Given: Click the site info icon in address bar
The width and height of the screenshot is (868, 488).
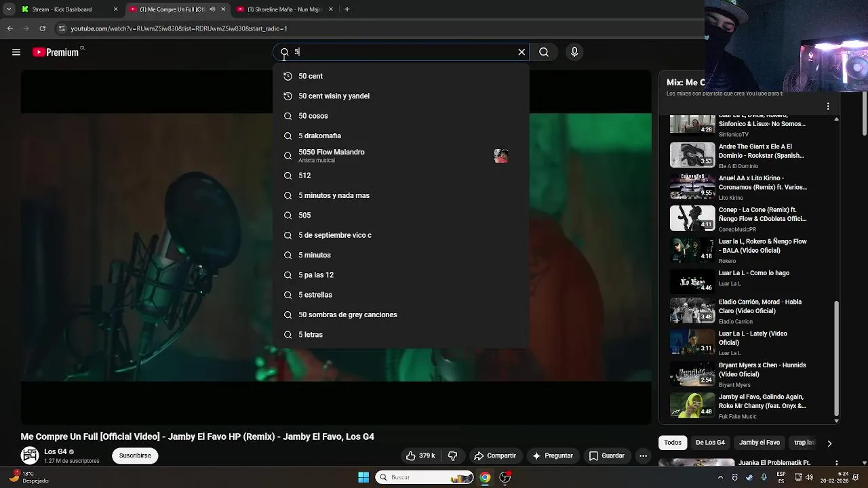Looking at the screenshot, I should tap(62, 28).
